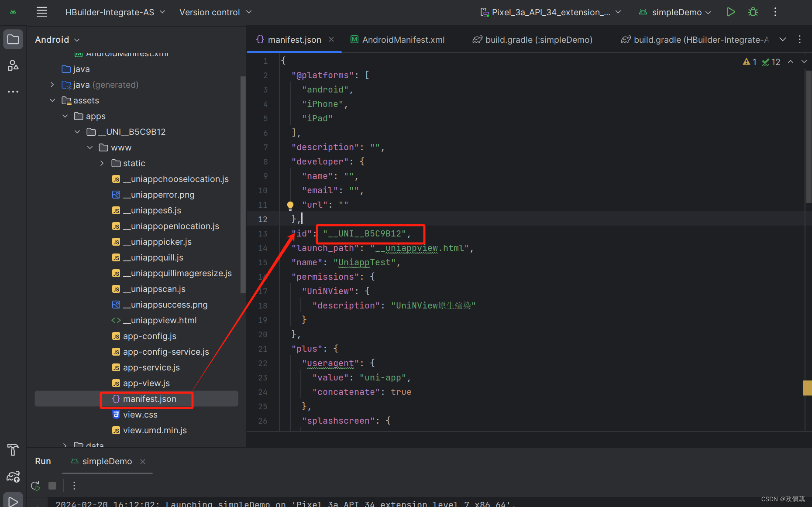Select __uniappquillimageresize.js file
This screenshot has height=507, width=812.
[172, 273]
